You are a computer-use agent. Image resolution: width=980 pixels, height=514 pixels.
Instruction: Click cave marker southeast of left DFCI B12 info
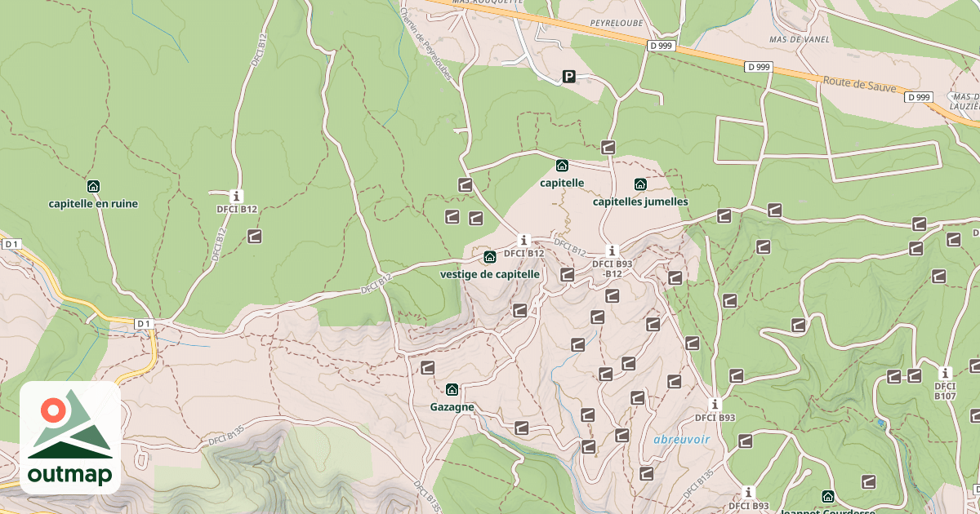coord(255,237)
